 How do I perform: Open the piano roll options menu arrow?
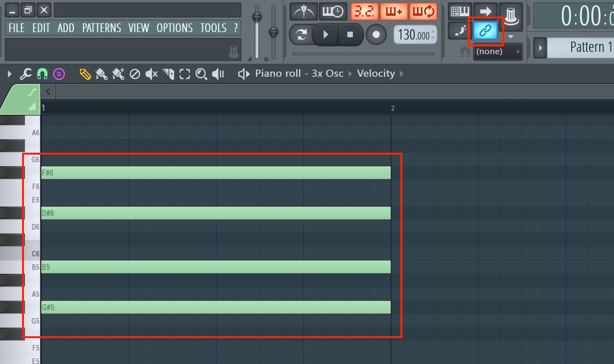pos(9,74)
